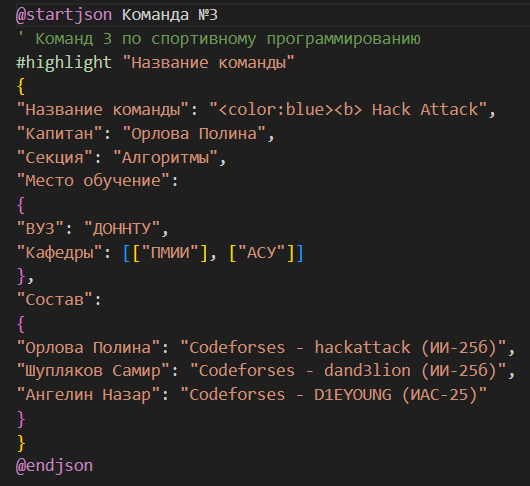Click the value 'Codeforses - D1EYOUNG (ИАС-25)'
Screen dimensions: 530x486
coord(334,395)
